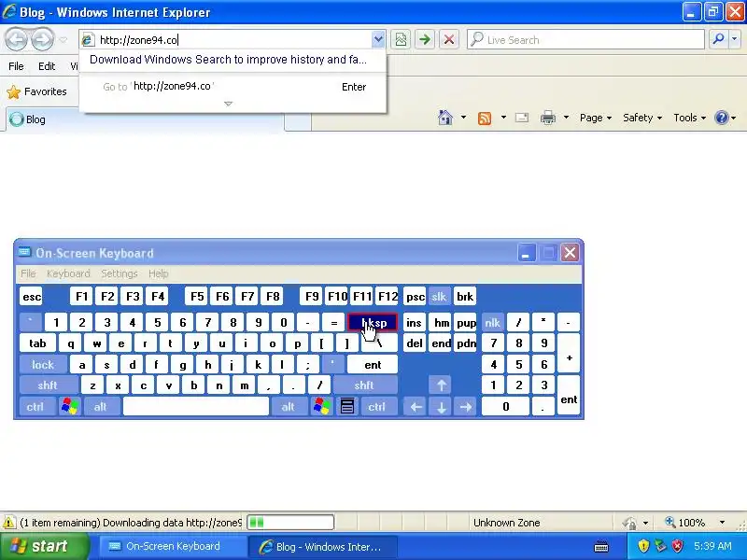Select the Blog browser tab

coord(145,119)
